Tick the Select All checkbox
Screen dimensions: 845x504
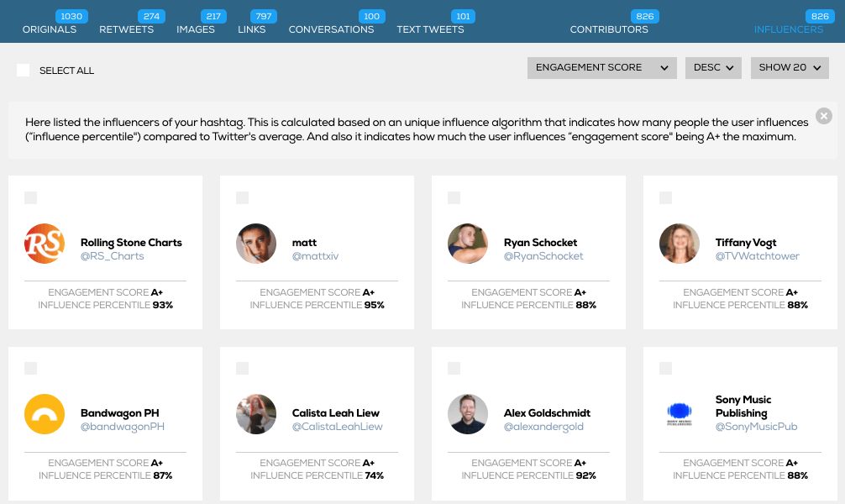click(x=24, y=70)
